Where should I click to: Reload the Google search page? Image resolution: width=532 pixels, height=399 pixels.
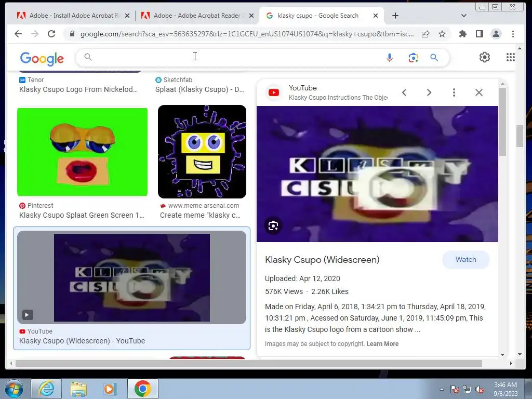(51, 34)
